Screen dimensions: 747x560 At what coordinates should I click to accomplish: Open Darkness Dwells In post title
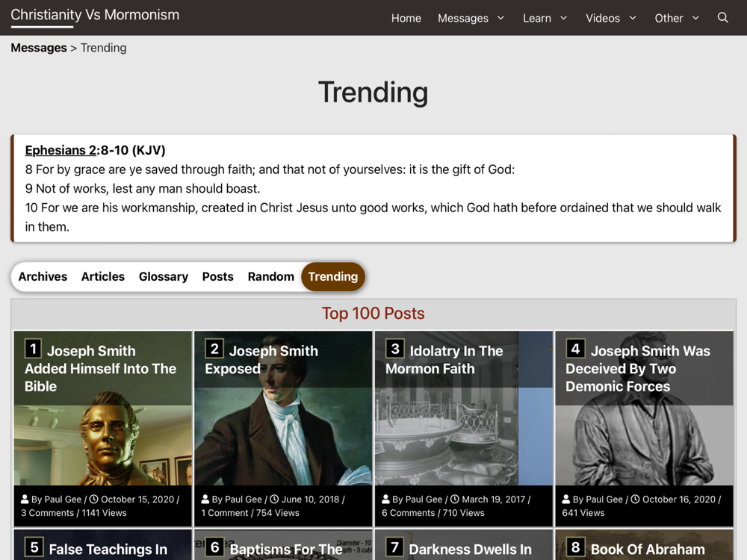tap(470, 550)
